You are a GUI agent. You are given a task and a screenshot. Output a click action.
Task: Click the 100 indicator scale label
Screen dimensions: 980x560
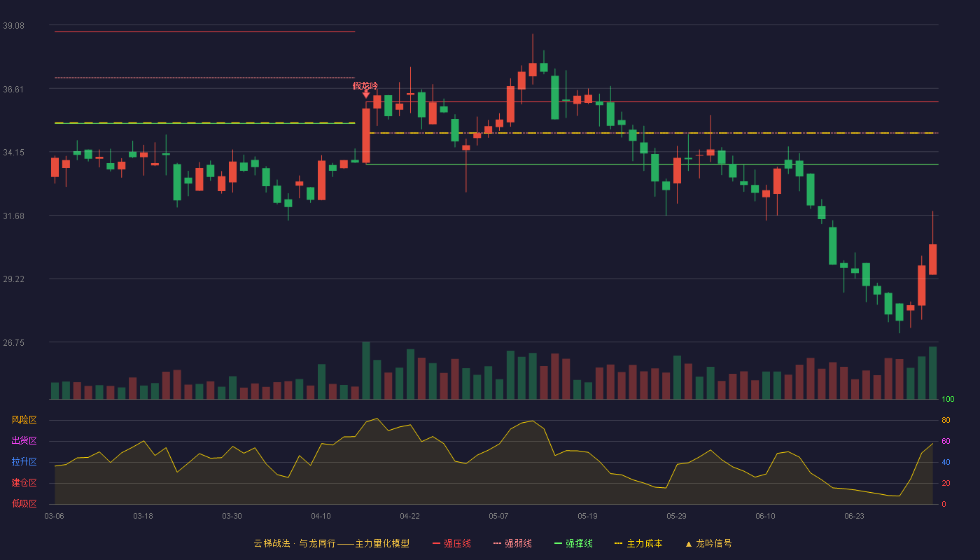coord(948,399)
